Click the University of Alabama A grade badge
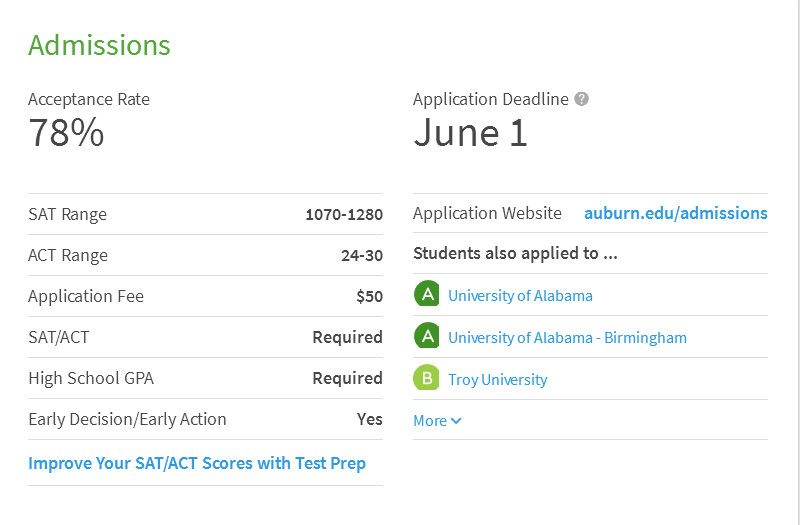 pyautogui.click(x=427, y=294)
